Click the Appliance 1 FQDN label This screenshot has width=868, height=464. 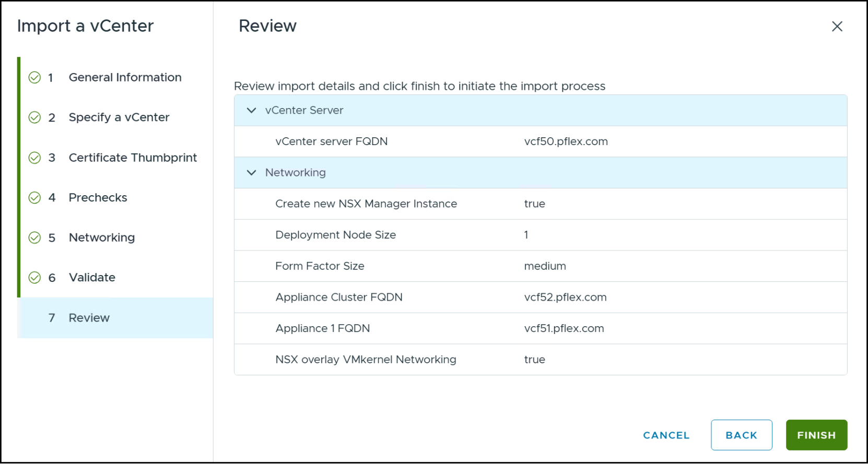pyautogui.click(x=322, y=328)
